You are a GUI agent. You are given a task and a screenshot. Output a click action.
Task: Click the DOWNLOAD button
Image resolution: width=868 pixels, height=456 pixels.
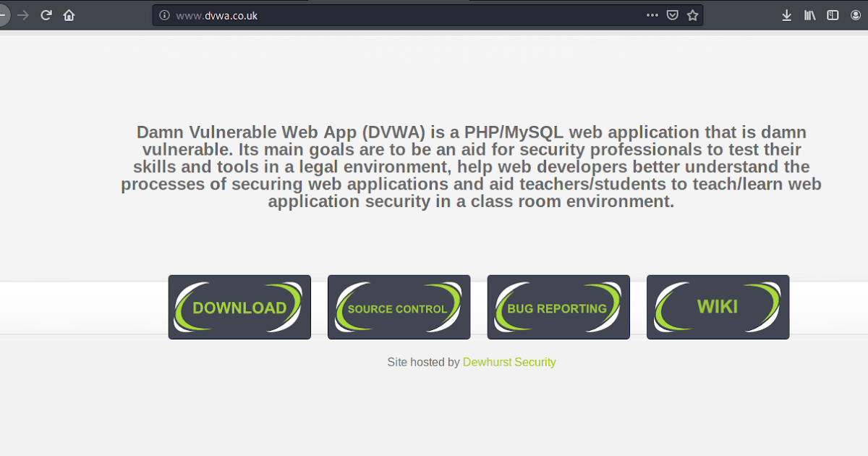(239, 307)
